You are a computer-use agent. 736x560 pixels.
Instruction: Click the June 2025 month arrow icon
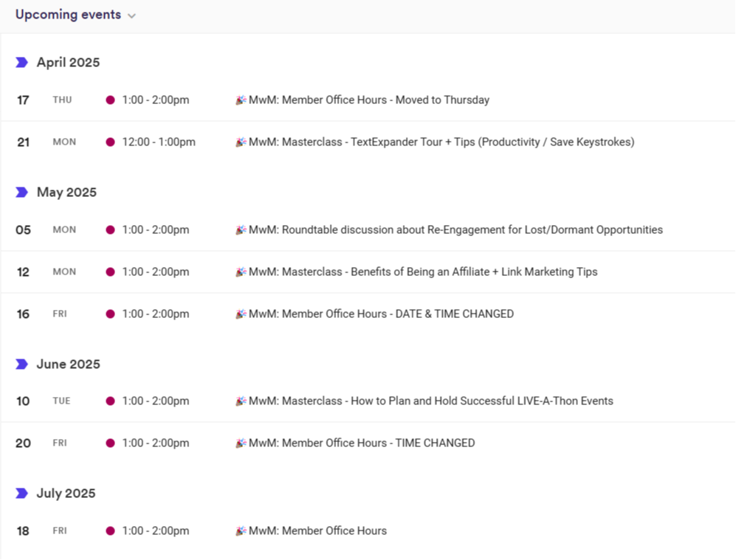point(21,364)
